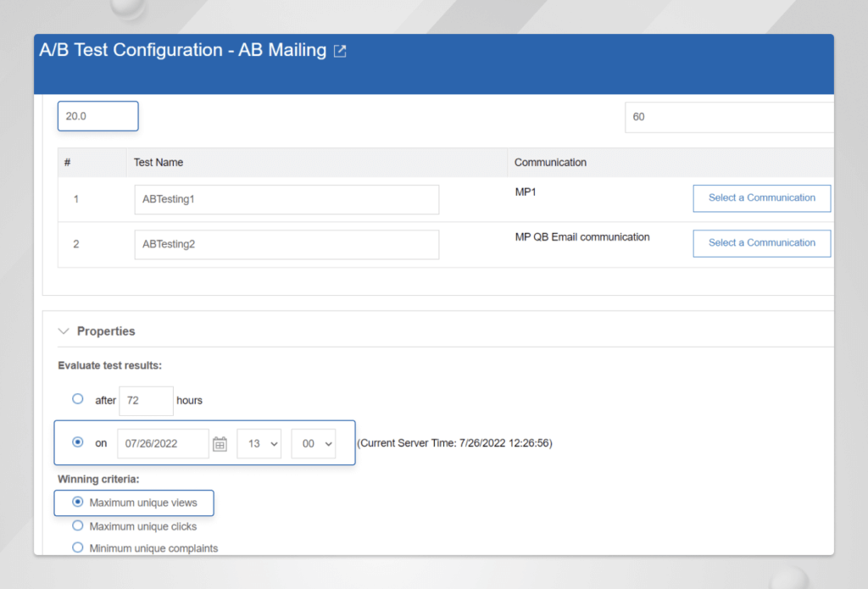
Task: Open the calendar date picker icon
Action: tap(220, 443)
